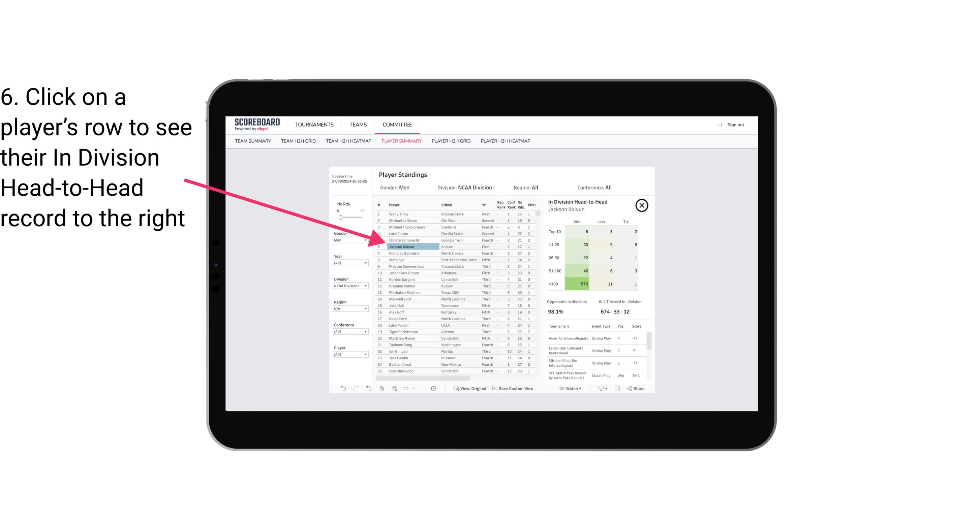Screen dimensions: 980x527
Task: Click the redo arrow icon
Action: (x=355, y=389)
